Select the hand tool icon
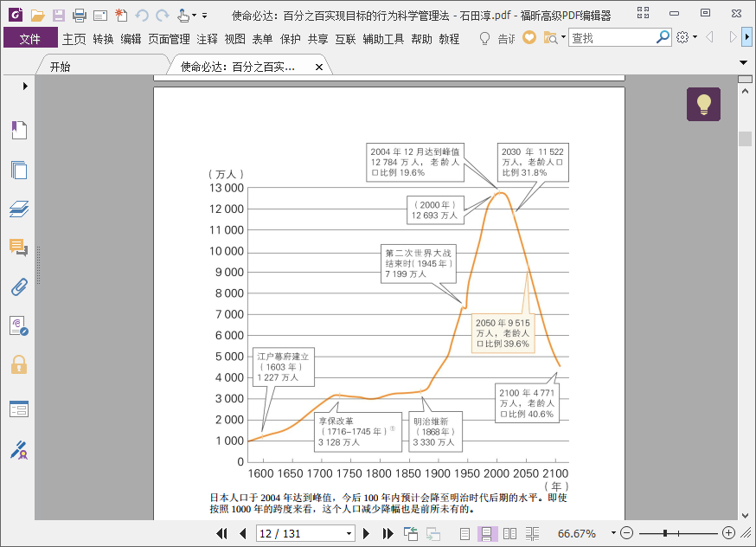This screenshot has width=756, height=547. [x=183, y=16]
